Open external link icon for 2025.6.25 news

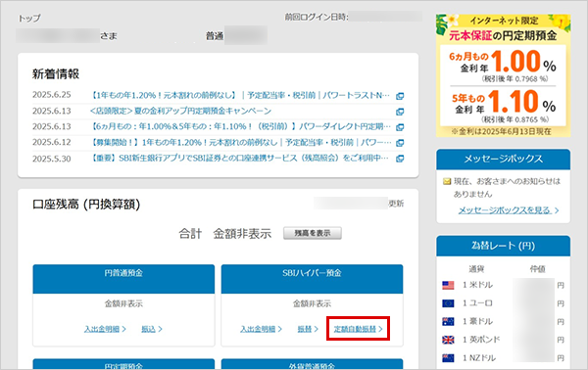[400, 96]
